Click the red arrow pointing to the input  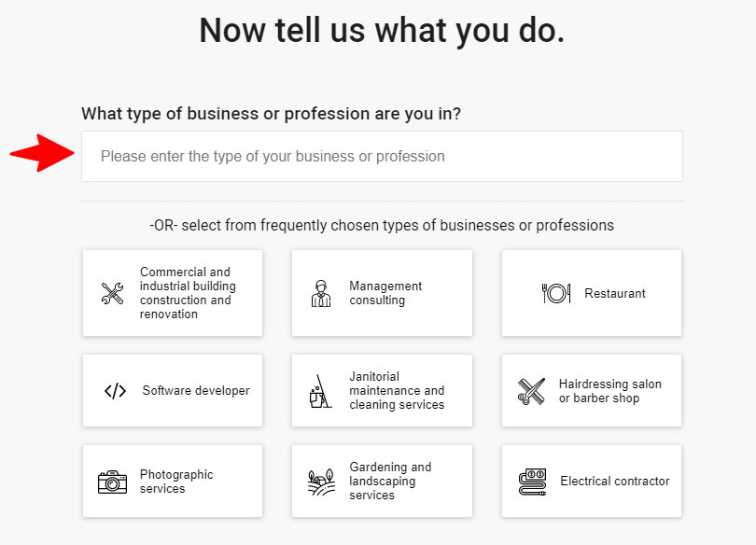click(x=42, y=153)
